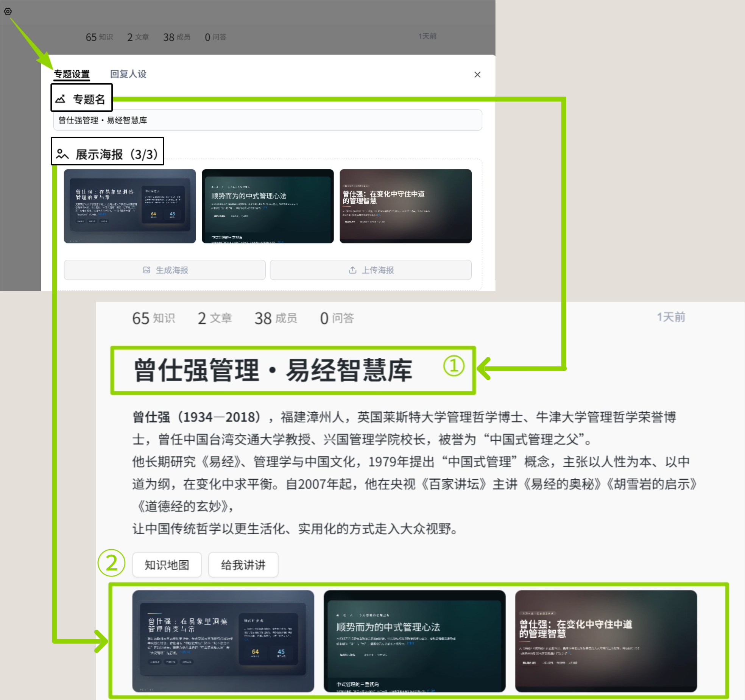Focus the 专题名 text input field
Image resolution: width=745 pixels, height=700 pixels.
coord(267,120)
